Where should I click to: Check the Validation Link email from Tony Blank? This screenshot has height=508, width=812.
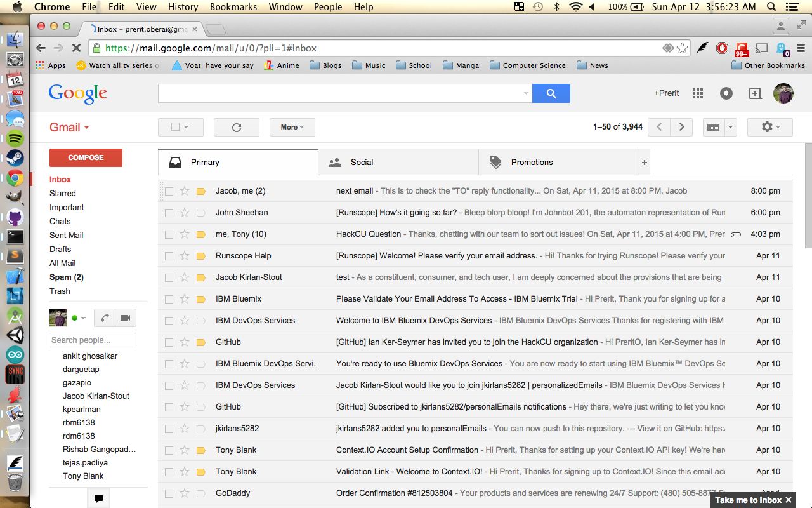[169, 472]
